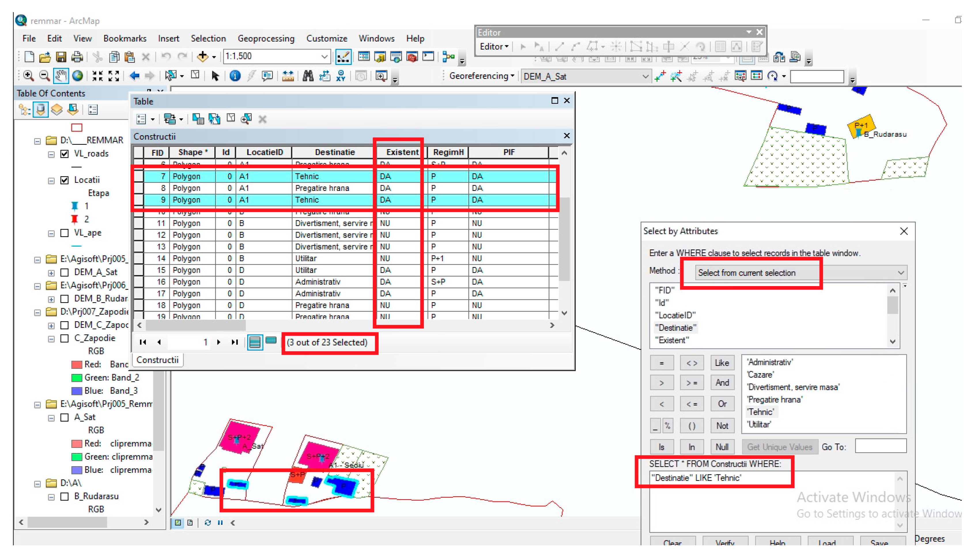This screenshot has width=980, height=560.
Task: Turn on DEM_A_Sat layer checkbox
Action: (65, 272)
